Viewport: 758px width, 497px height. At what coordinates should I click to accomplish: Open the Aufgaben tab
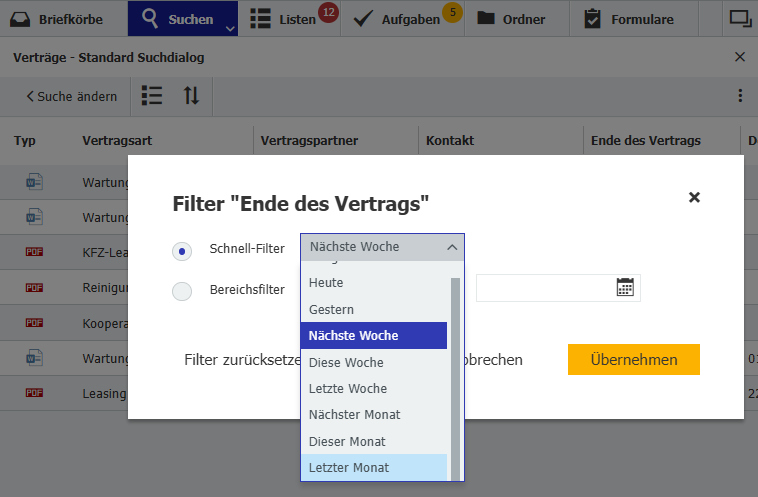(x=402, y=19)
